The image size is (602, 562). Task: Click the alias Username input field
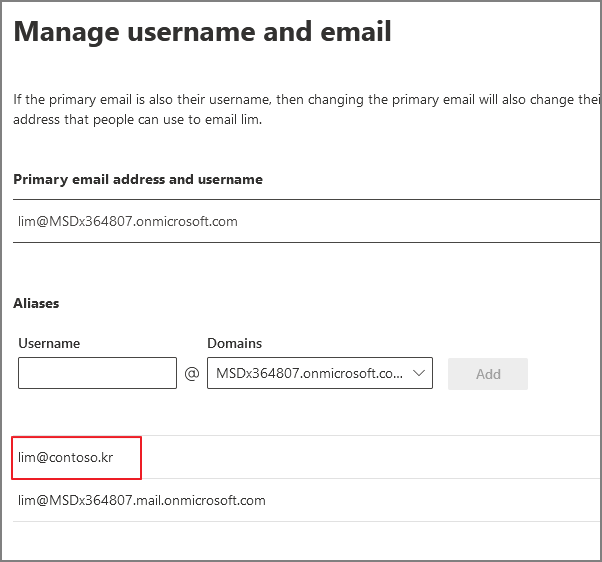[x=97, y=373]
